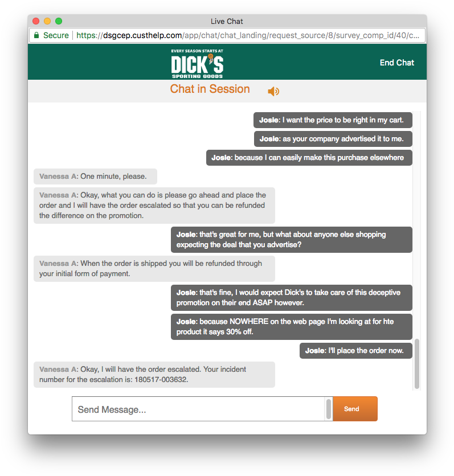
Task: Send the typed message
Action: [355, 409]
